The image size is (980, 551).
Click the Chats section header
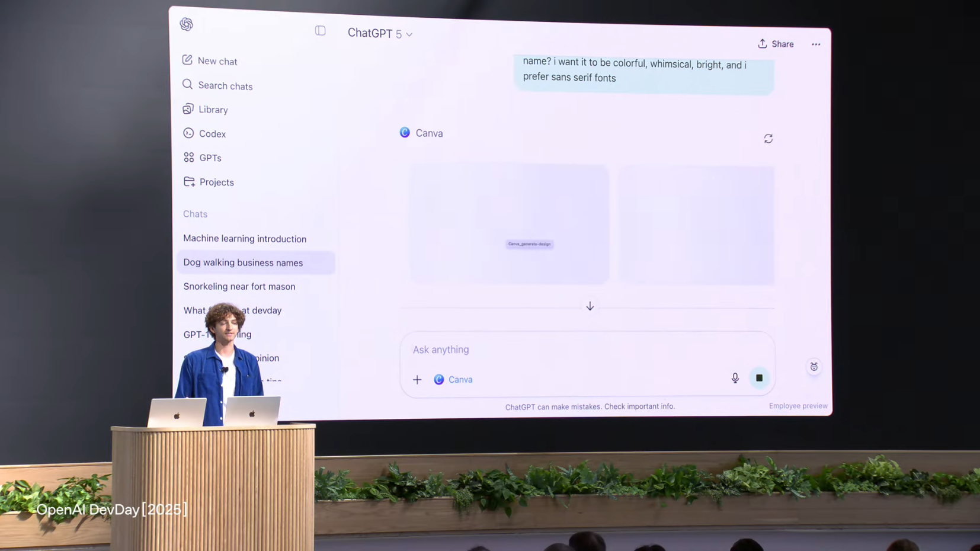[195, 214]
